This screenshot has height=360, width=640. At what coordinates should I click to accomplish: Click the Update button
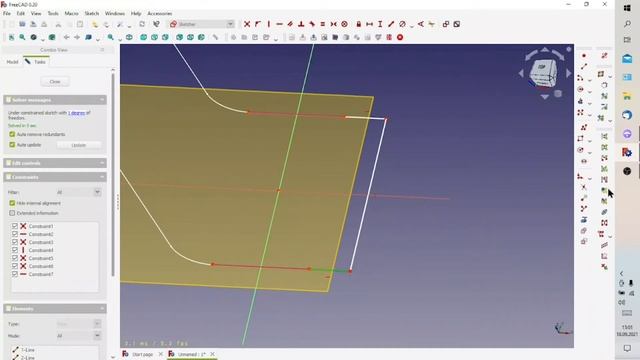(x=78, y=145)
